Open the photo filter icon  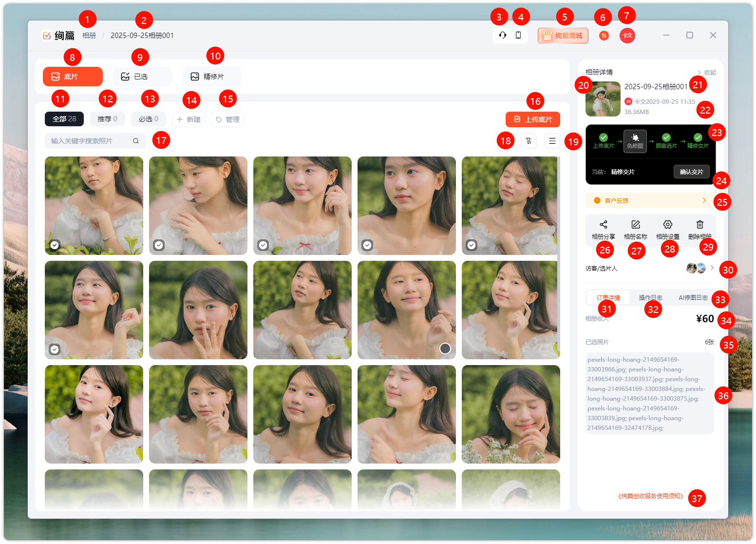(x=529, y=141)
